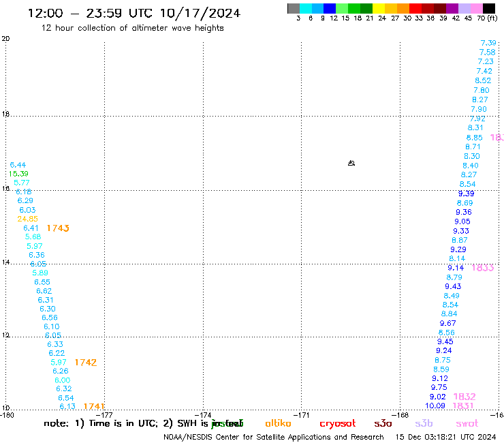Click the 5.89 wave height value
504x443 pixels.
tap(40, 273)
